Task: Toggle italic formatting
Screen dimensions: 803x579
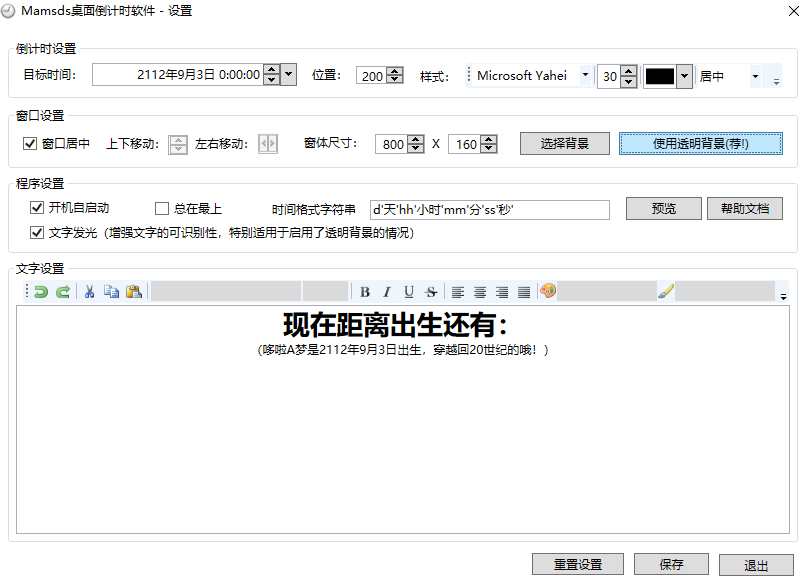Action: click(x=387, y=292)
